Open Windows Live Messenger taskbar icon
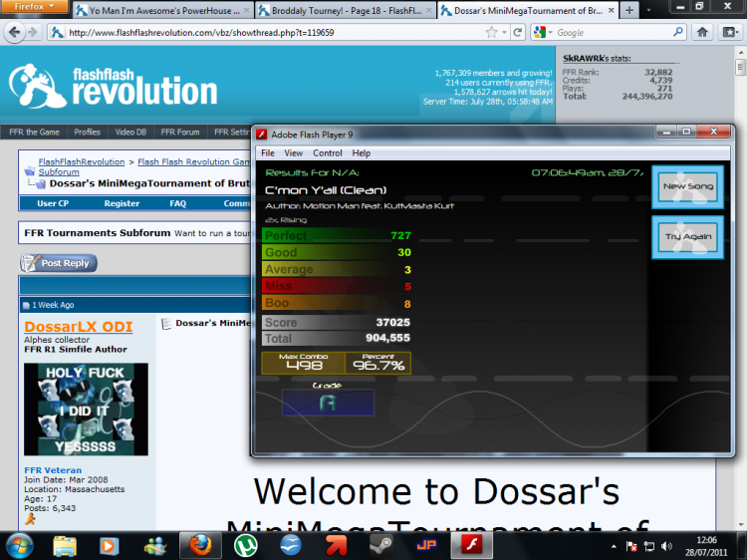Screen dimensions: 747x560 click(154, 546)
